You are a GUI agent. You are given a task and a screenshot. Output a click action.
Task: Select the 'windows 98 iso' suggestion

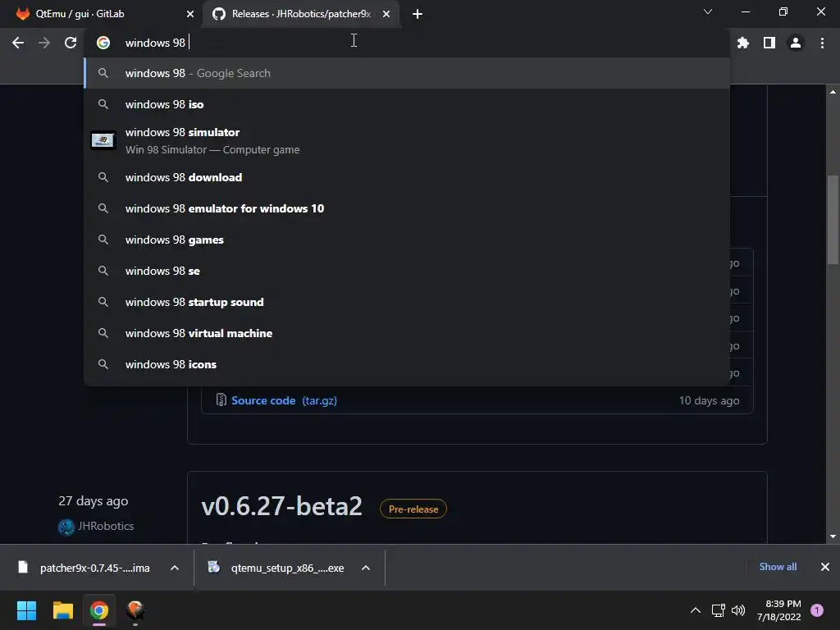(x=407, y=104)
